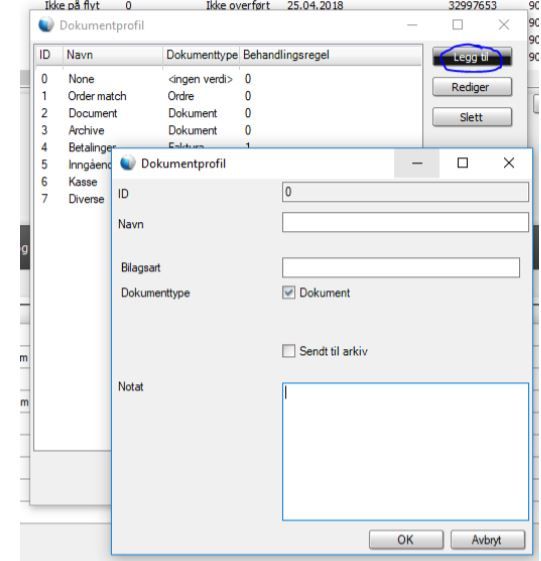This screenshot has width=541, height=561.
Task: Sort list by ID column header
Action: (x=49, y=55)
